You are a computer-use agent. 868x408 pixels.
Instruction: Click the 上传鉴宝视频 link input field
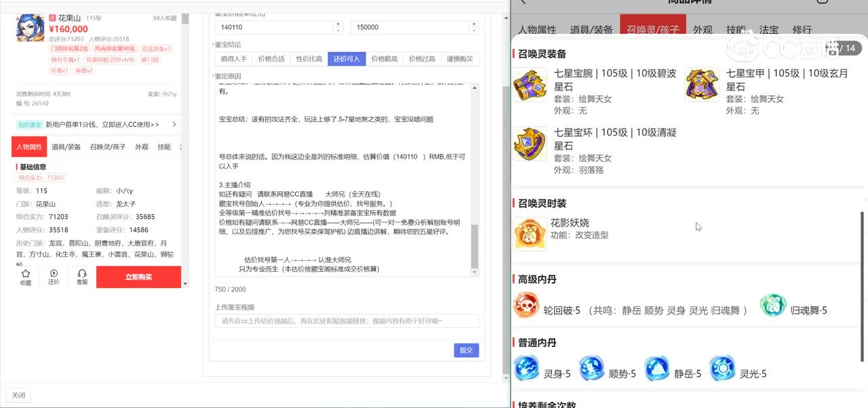tap(347, 321)
